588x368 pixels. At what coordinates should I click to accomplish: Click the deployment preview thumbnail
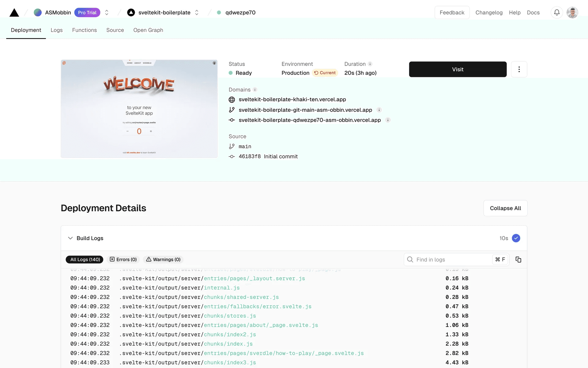tap(139, 109)
